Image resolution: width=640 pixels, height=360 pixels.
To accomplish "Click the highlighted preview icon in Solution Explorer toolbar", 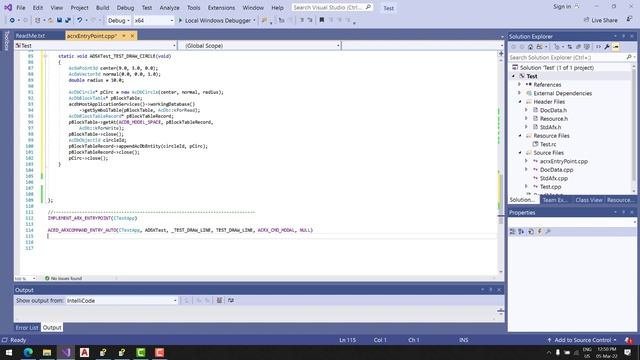I will pyautogui.click(x=616, y=47).
